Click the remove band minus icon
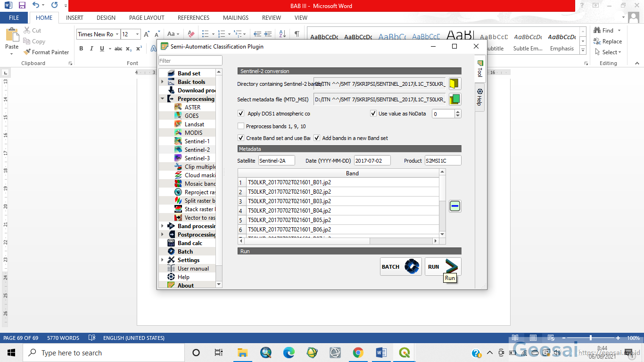This screenshot has height=362, width=644. pos(455,206)
